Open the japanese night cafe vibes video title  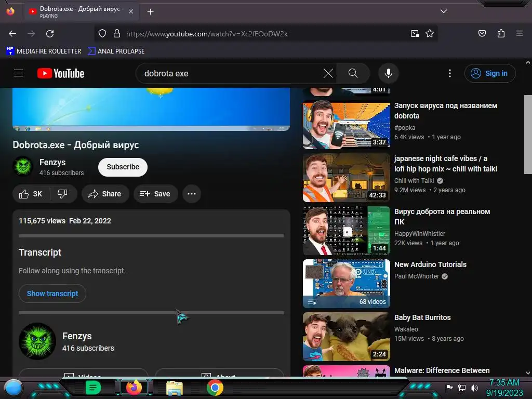445,164
